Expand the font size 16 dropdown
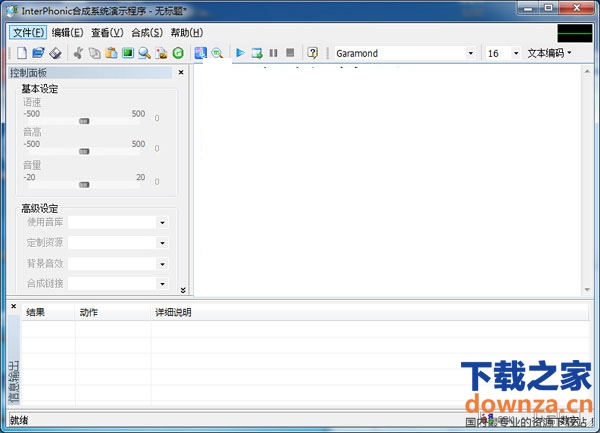This screenshot has width=600, height=433. pyautogui.click(x=516, y=53)
